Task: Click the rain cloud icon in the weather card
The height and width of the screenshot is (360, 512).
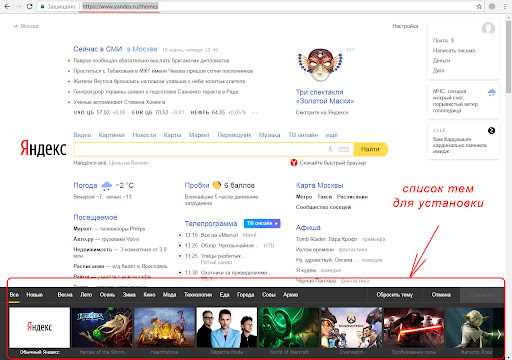Action: (491, 93)
